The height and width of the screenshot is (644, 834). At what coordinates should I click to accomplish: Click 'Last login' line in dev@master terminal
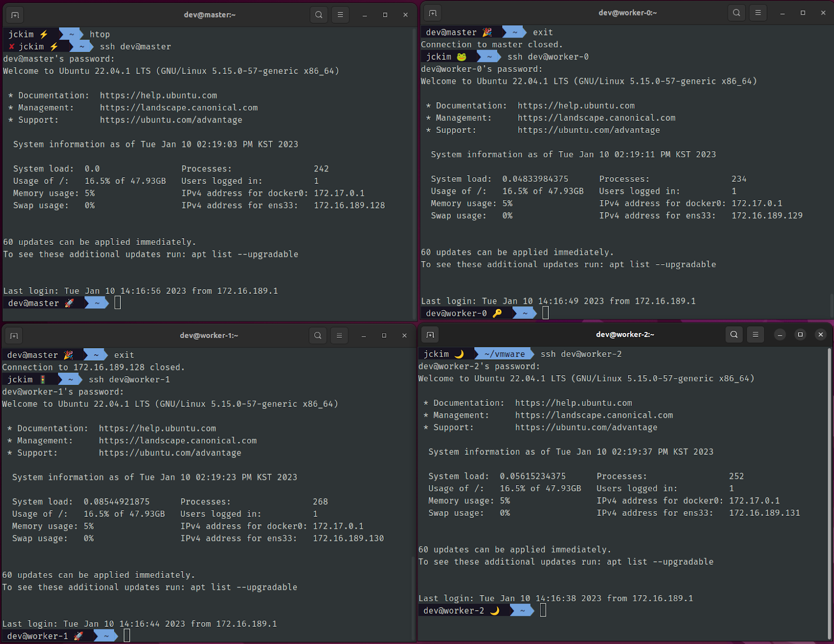click(x=141, y=291)
